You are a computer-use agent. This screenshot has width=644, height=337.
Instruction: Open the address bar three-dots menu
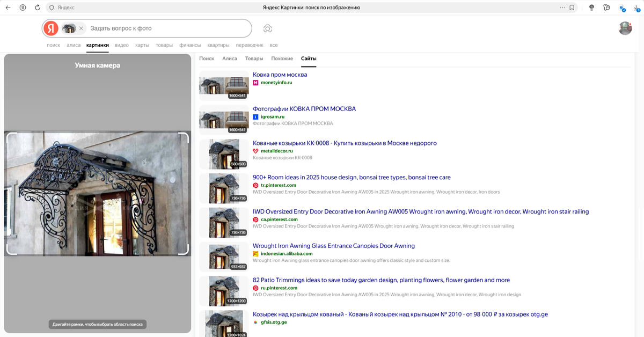562,8
